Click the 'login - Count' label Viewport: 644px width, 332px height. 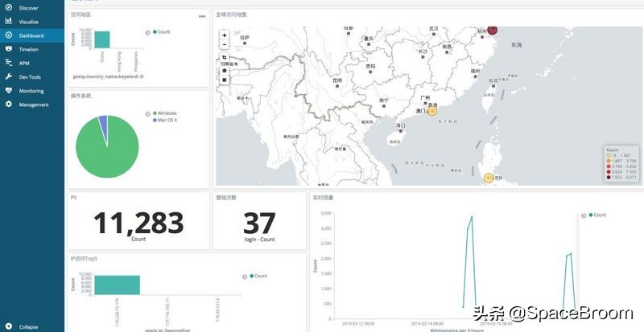click(259, 240)
